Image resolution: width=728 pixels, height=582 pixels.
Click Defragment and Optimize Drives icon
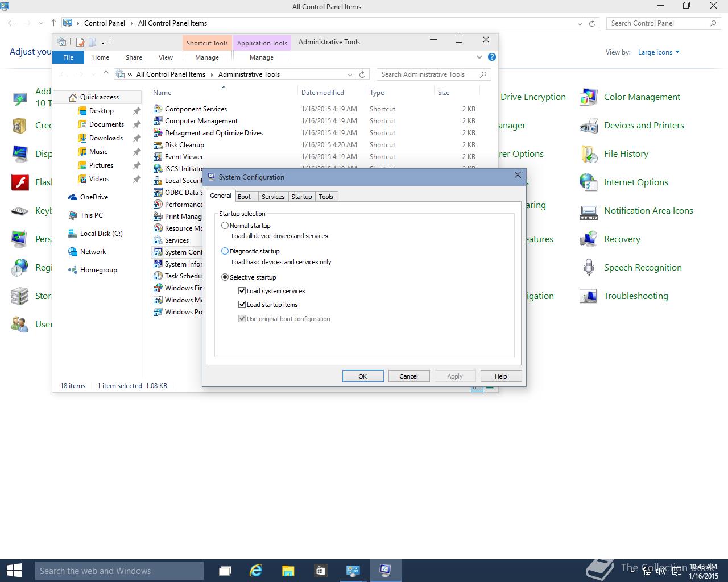coord(158,133)
